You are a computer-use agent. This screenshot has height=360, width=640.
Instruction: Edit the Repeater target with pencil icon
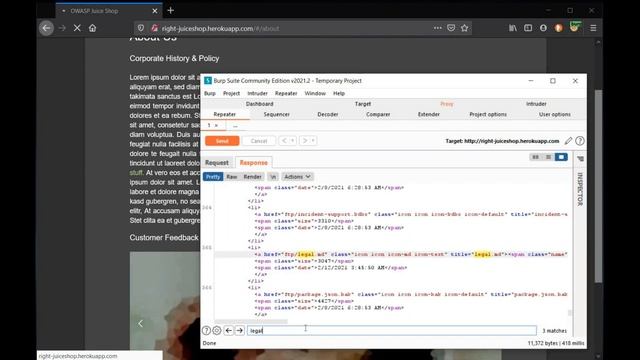pos(568,141)
